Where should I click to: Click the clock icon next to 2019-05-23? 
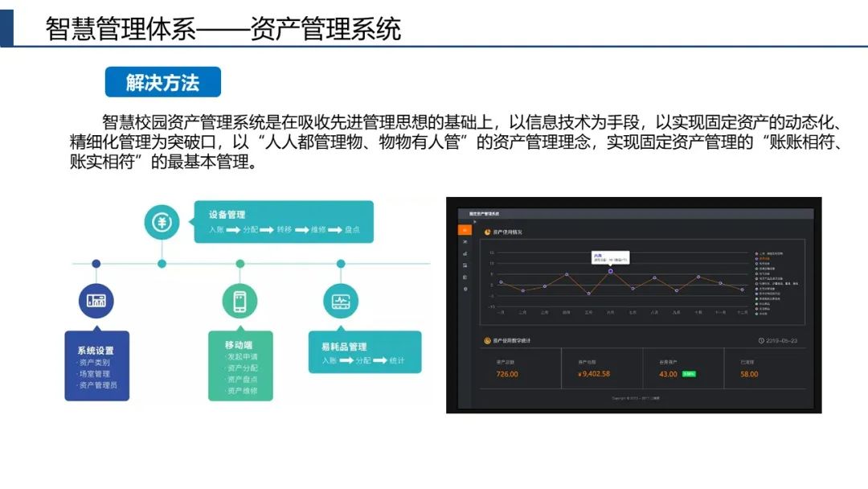[761, 340]
